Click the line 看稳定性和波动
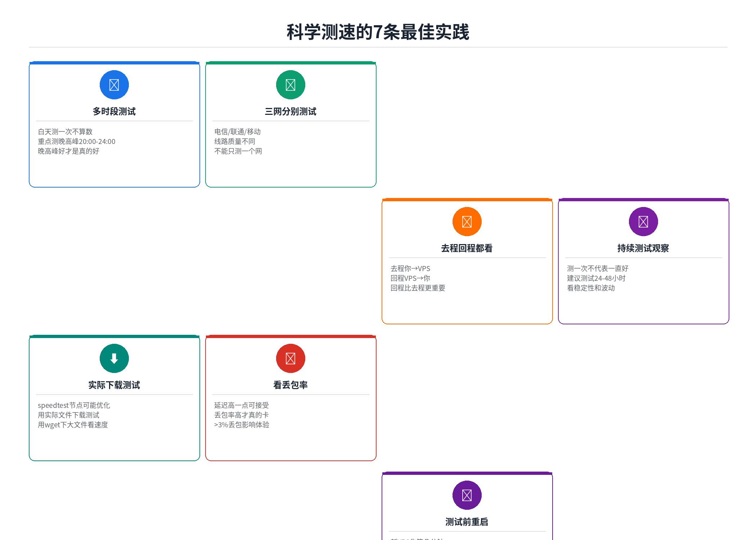 (x=591, y=288)
